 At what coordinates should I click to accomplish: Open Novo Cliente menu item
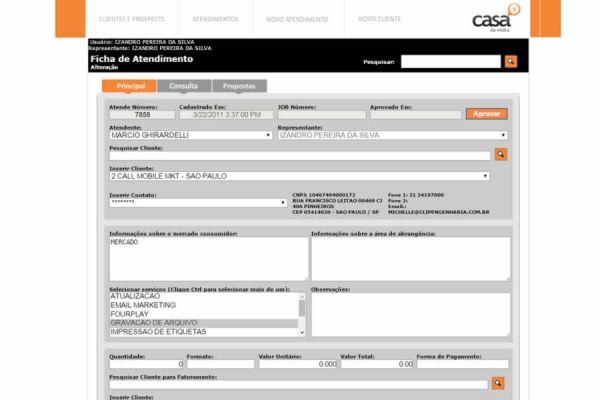click(x=379, y=19)
